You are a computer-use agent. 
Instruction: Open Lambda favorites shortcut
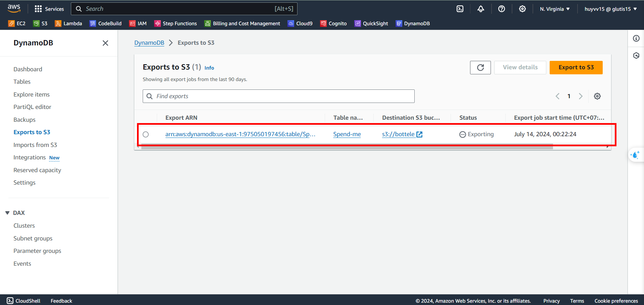coord(68,23)
